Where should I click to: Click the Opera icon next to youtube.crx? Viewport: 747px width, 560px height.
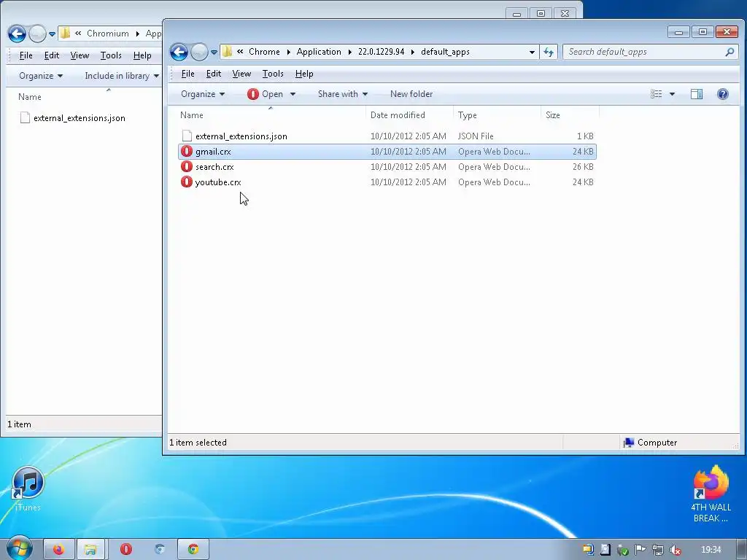click(x=186, y=182)
